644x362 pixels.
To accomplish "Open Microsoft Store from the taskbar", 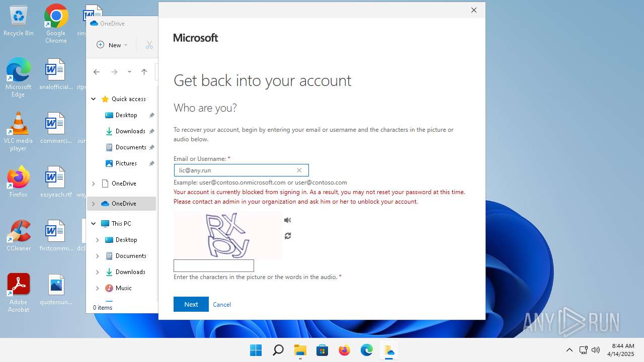I will (322, 350).
